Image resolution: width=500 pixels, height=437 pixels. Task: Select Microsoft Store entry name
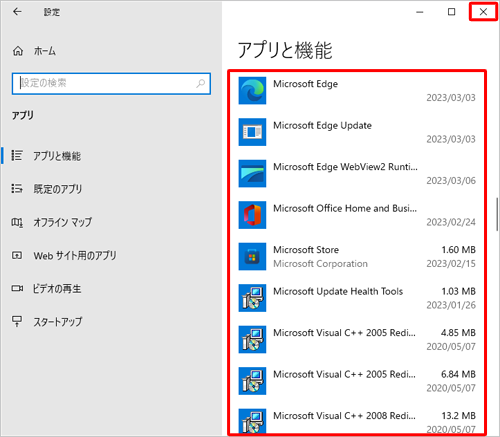click(306, 250)
